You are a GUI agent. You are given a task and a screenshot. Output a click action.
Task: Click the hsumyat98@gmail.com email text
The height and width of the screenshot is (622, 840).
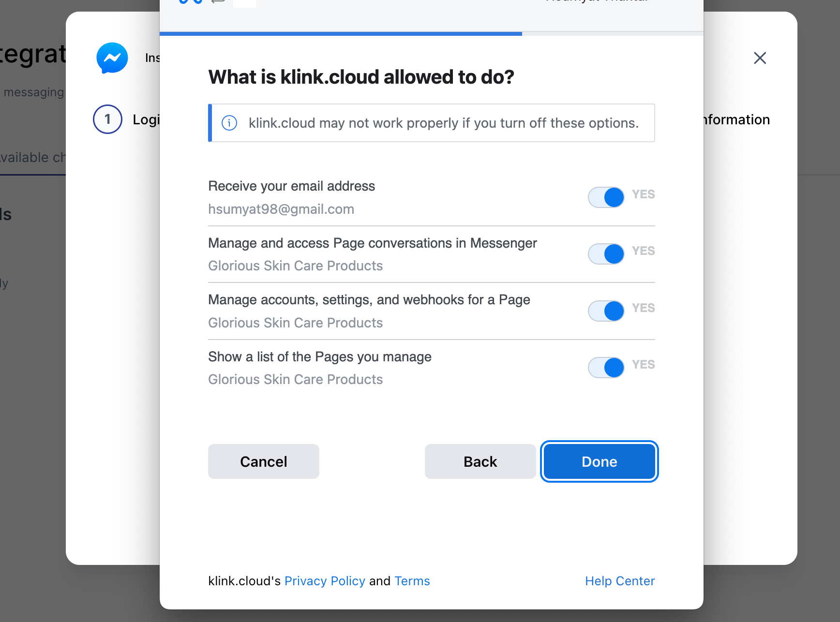(x=281, y=209)
